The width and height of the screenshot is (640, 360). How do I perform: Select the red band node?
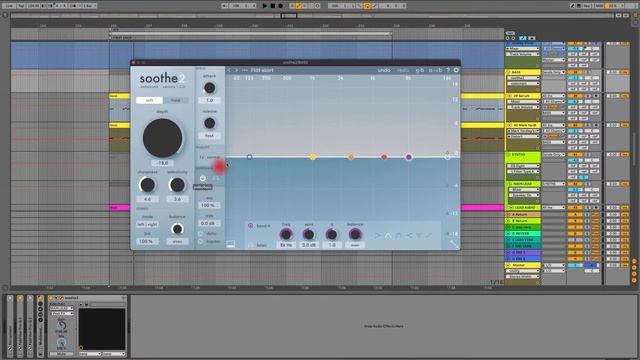coord(384,157)
